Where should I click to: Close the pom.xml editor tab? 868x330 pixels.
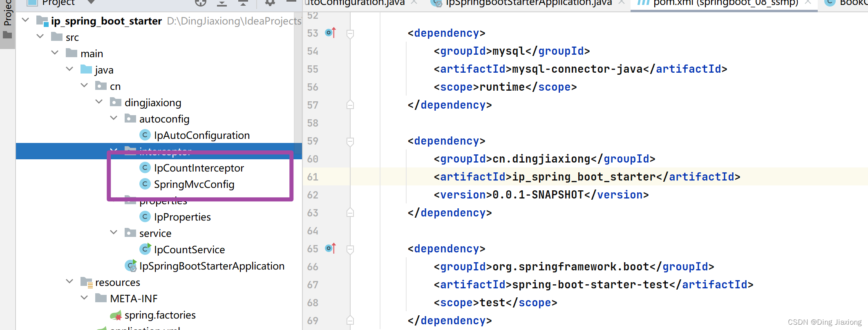(x=808, y=2)
